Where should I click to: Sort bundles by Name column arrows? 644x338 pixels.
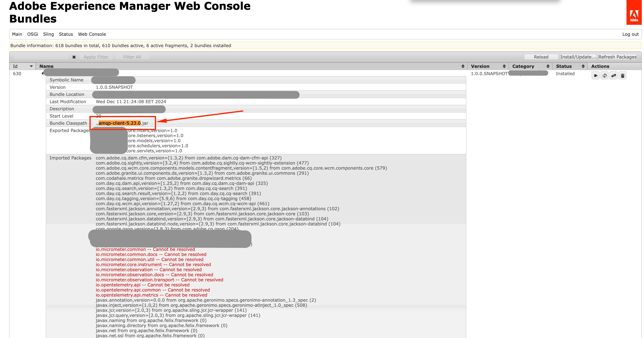click(463, 66)
